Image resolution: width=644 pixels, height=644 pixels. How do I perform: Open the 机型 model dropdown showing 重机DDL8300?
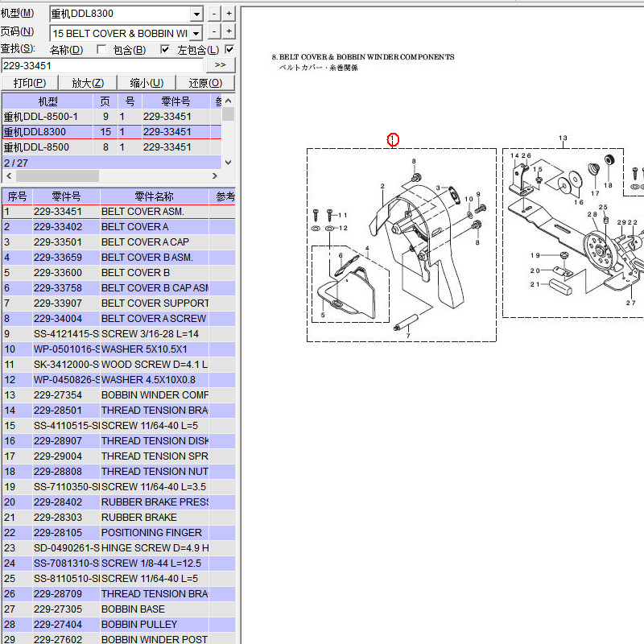196,14
